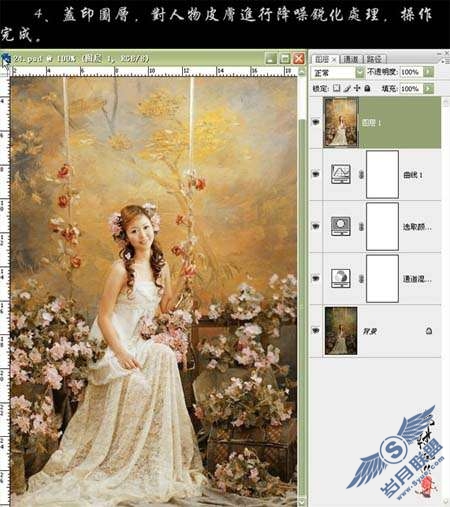Hide the 图层 1 layer using its eye icon
Screen dimensions: 450x507
tap(316, 123)
